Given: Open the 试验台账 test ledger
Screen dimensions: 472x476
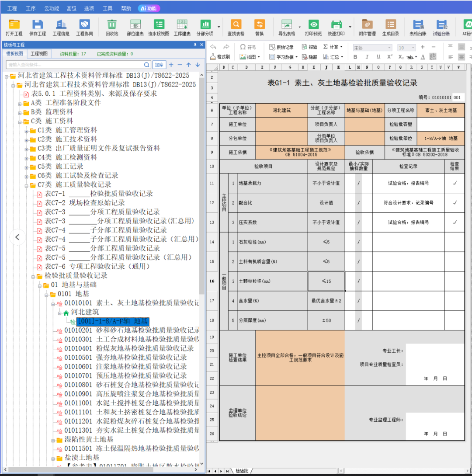Looking at the screenshot, I should pyautogui.click(x=441, y=28).
